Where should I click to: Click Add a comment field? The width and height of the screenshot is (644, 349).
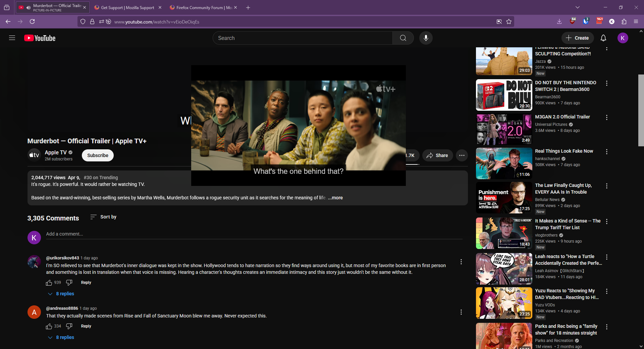point(254,234)
